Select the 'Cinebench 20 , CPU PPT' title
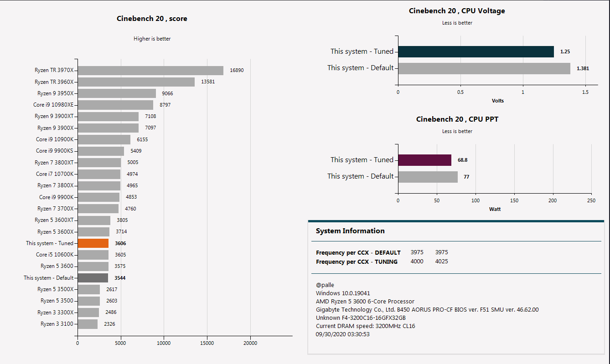 coord(457,119)
